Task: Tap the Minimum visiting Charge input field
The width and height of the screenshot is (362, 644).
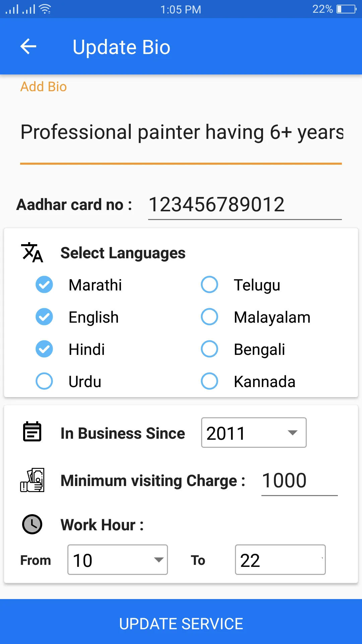Action: click(299, 481)
